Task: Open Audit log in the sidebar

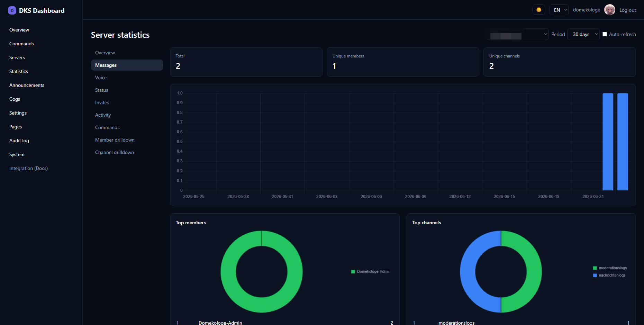Action: (x=19, y=141)
